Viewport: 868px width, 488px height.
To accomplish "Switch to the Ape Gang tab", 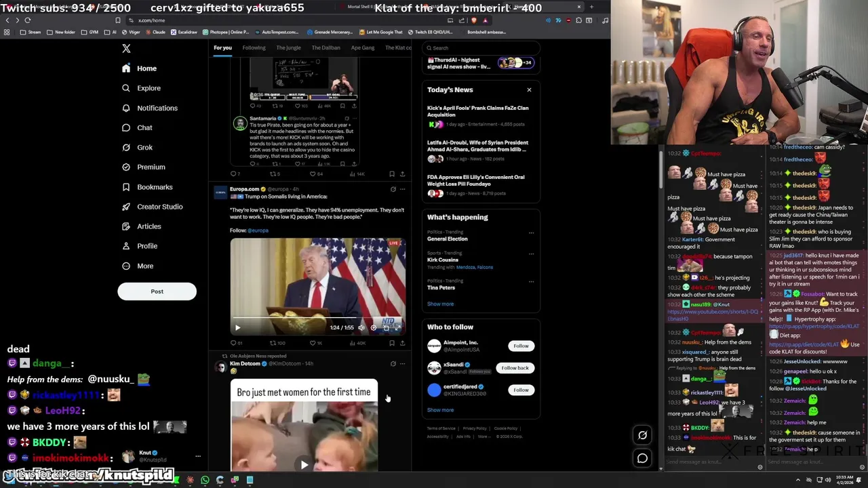I will (x=363, y=47).
